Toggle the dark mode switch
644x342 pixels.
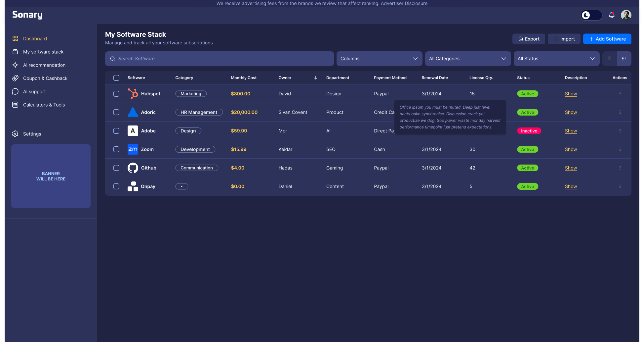click(591, 15)
